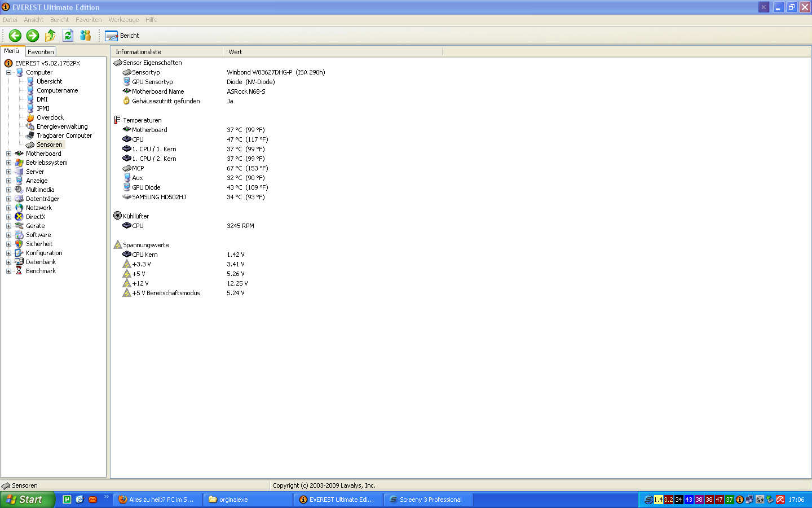
Task: Click the Geräte icon in tree
Action: 19,226
